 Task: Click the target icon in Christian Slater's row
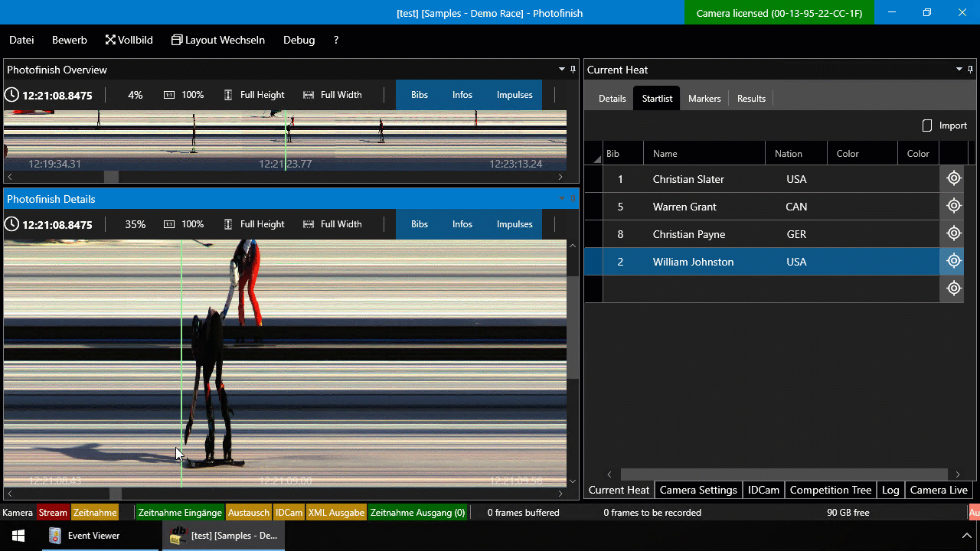click(x=953, y=178)
